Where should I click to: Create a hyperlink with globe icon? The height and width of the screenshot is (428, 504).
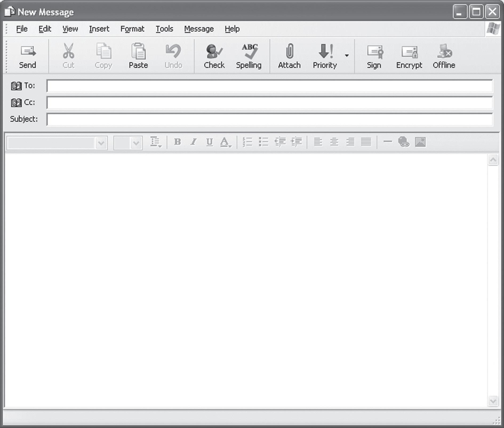pyautogui.click(x=404, y=142)
